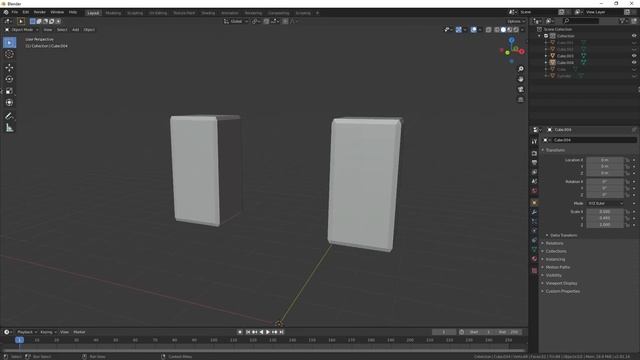Select the Rotate tool
The height and width of the screenshot is (360, 640).
coord(9,79)
